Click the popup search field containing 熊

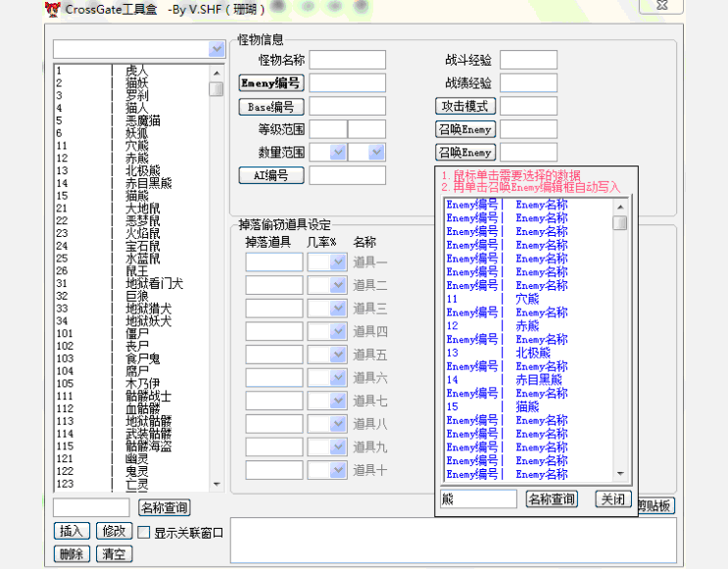[478, 499]
